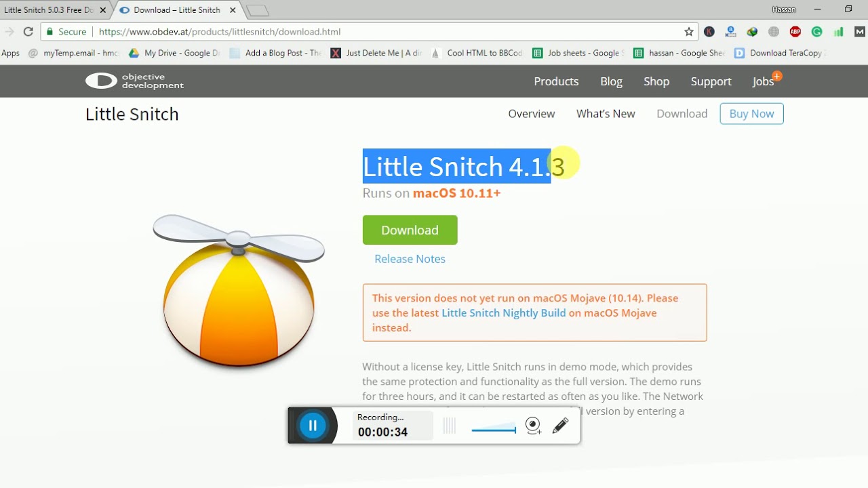Open a new browser tab

click(x=258, y=10)
